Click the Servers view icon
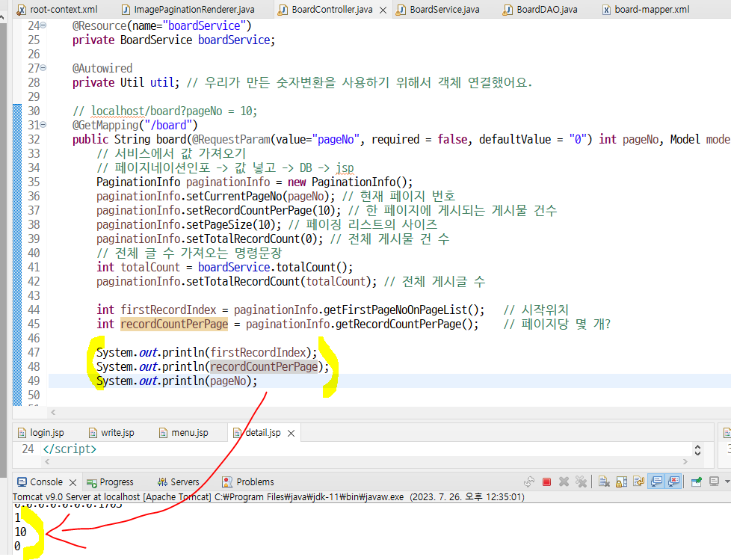The width and height of the screenshot is (731, 560). [x=162, y=481]
